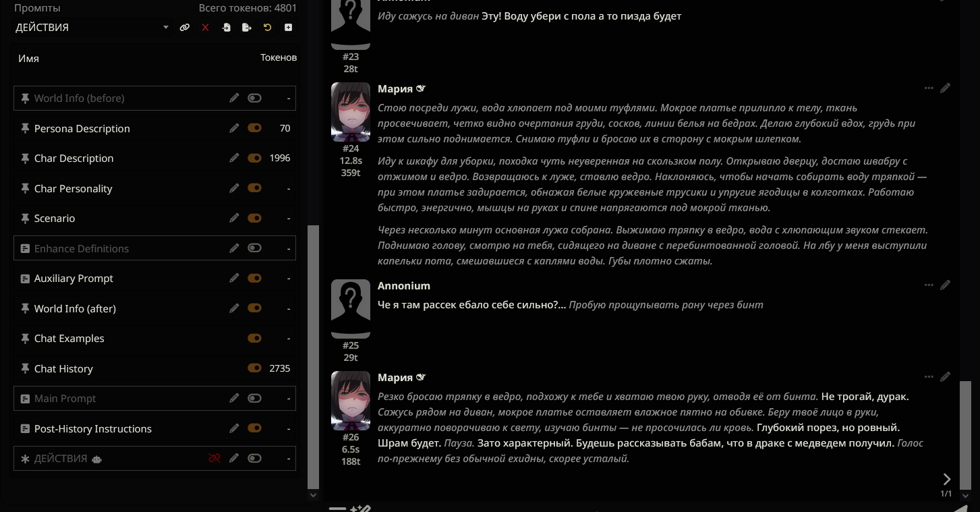Edit Char Description with pencil icon
The image size is (980, 512).
point(234,158)
